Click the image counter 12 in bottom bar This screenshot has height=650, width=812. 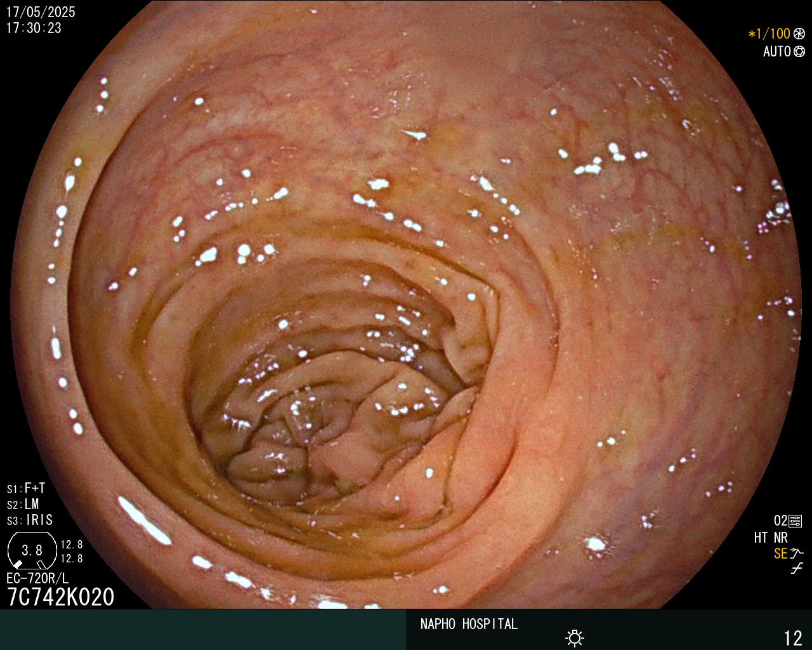tap(793, 638)
